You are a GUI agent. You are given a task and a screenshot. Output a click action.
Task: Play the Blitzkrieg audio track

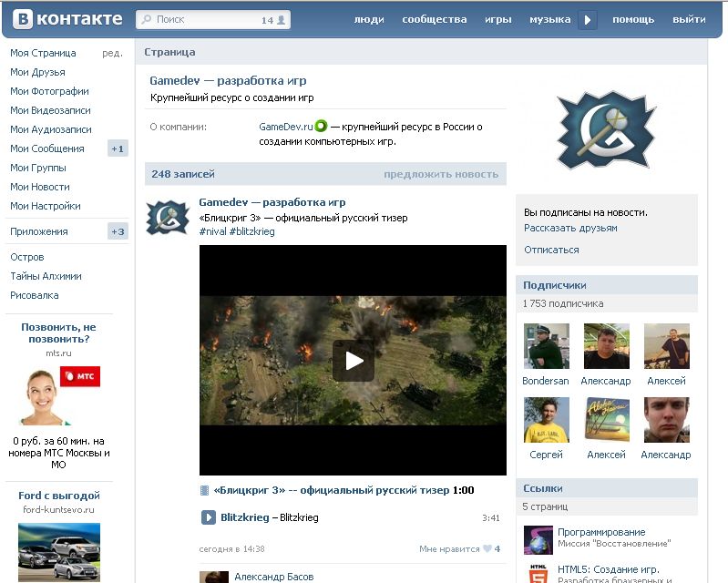pos(208,517)
